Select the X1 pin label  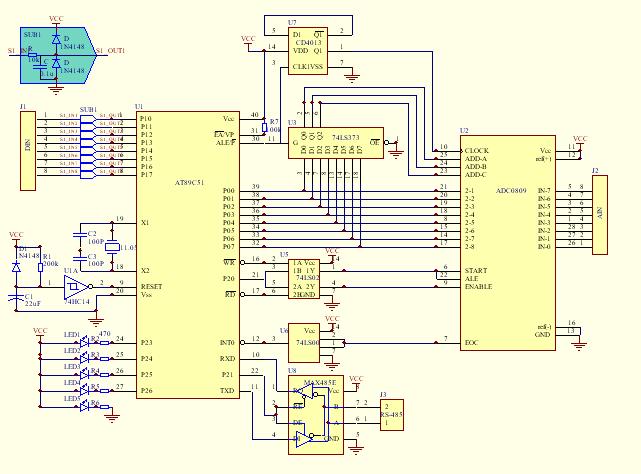click(145, 223)
